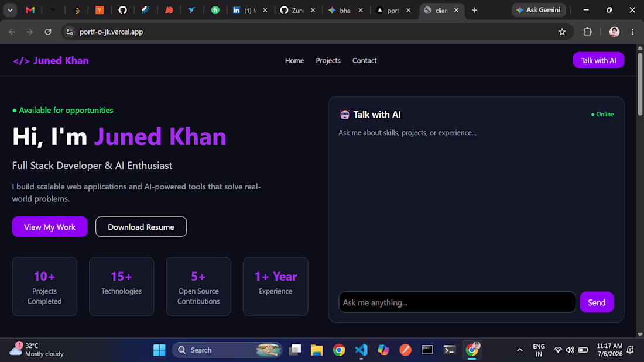Go to the Home nav link

click(294, 61)
